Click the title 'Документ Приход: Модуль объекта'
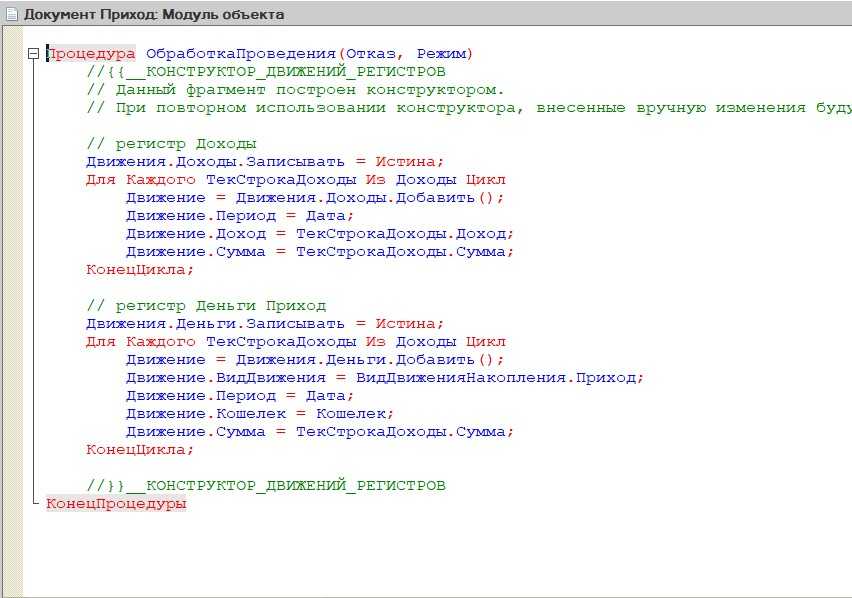The width and height of the screenshot is (852, 598). tap(154, 14)
